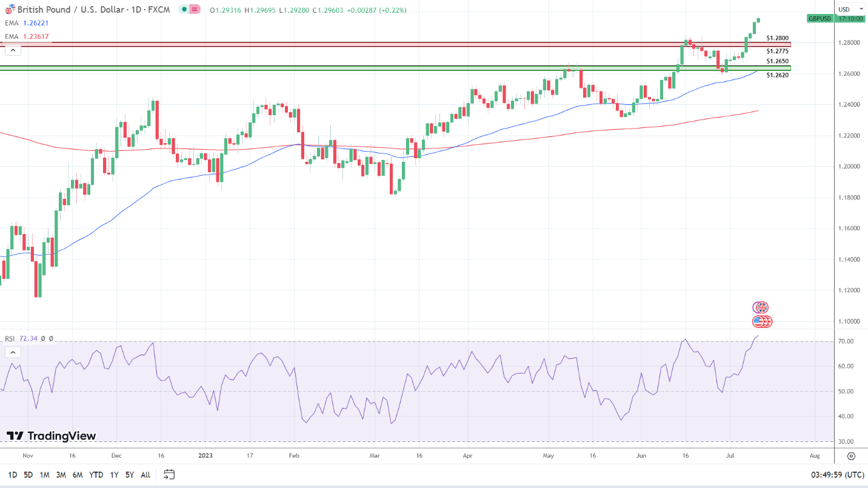
Task: Click the GBPUSD price axis label
Action: tap(820, 19)
